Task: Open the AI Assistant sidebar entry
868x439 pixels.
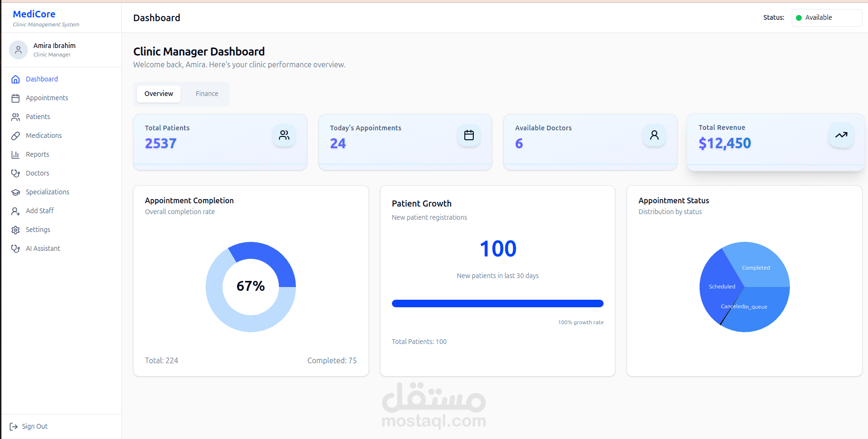Action: (x=42, y=248)
